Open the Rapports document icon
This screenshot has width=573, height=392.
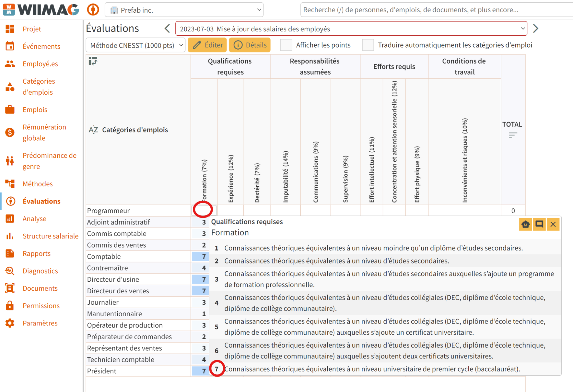coord(10,253)
